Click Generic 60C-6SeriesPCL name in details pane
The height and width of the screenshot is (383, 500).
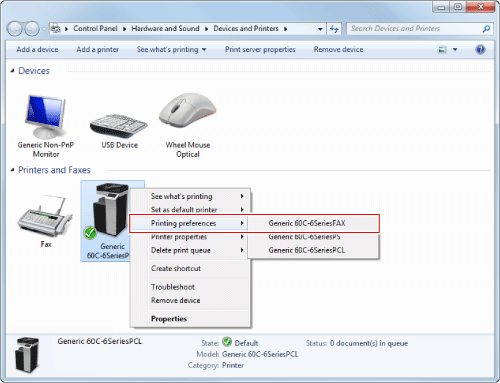(x=99, y=341)
